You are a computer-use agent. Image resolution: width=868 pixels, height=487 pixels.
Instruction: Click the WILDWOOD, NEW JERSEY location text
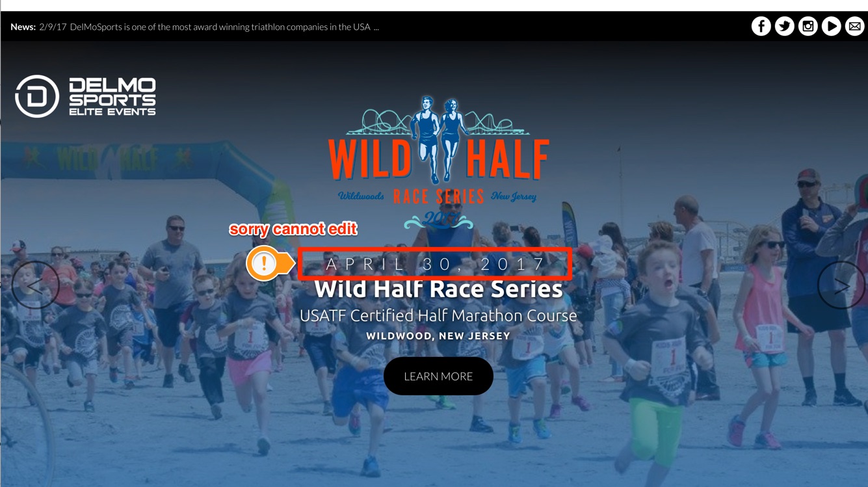click(438, 336)
